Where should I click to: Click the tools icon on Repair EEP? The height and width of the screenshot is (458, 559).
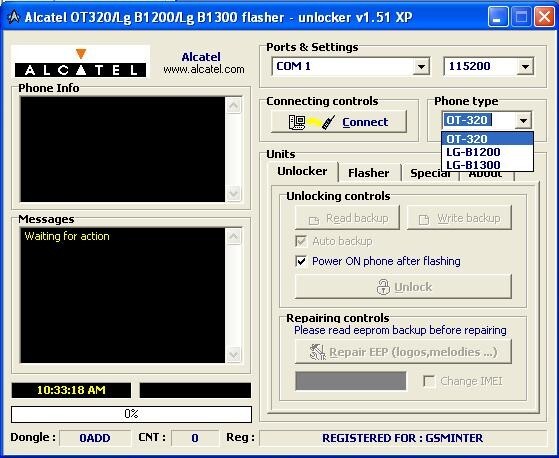coord(318,352)
